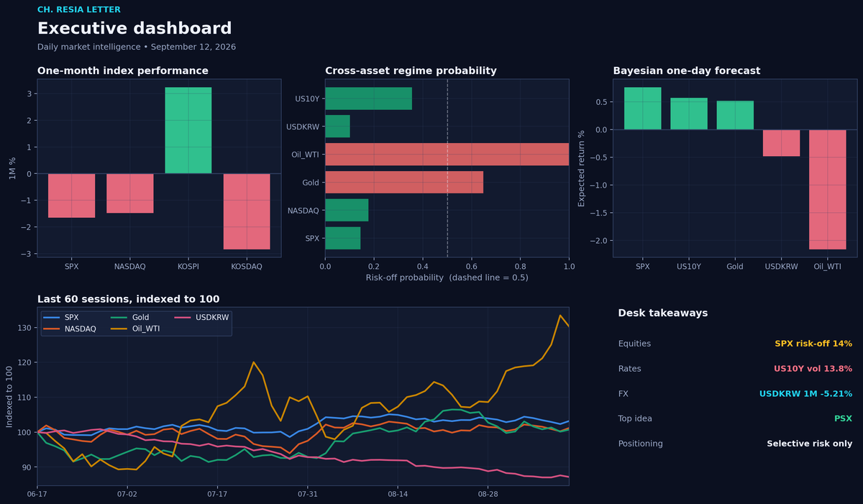
Task: Click the 'CH. RESIA LETTER' header
Action: click(x=79, y=10)
